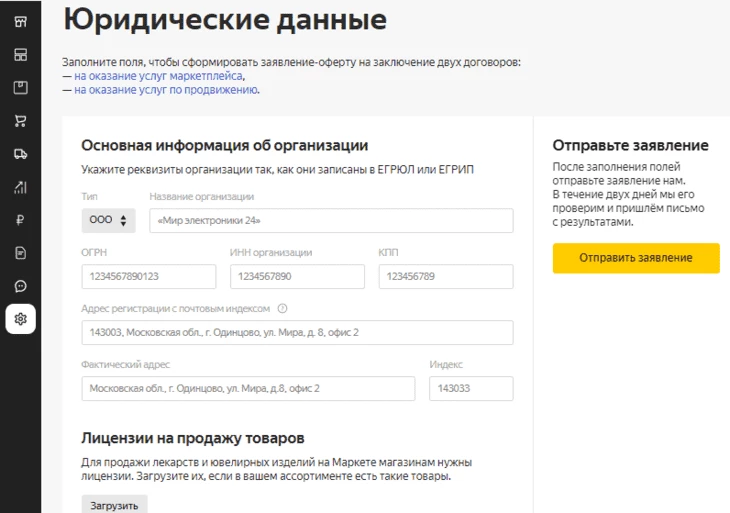Focus the Индекс input field
Screen dimensions: 730x513
[471, 388]
